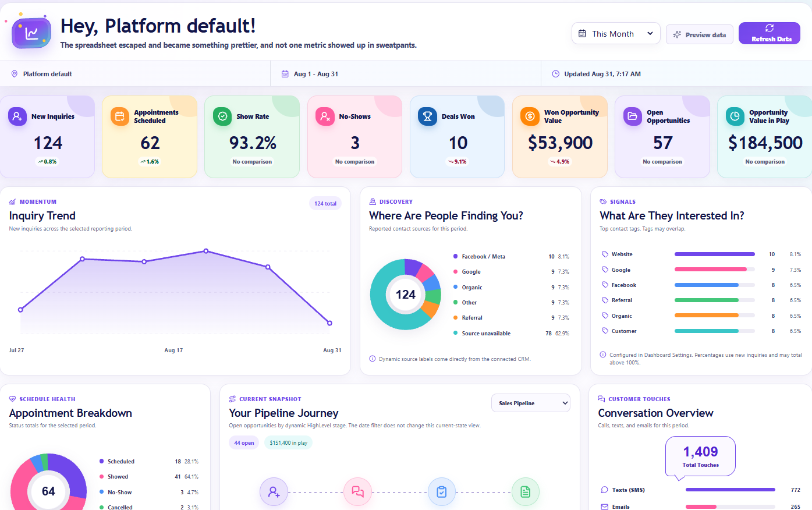
Task: Click the Texts (SMS) chat icon
Action: point(605,490)
